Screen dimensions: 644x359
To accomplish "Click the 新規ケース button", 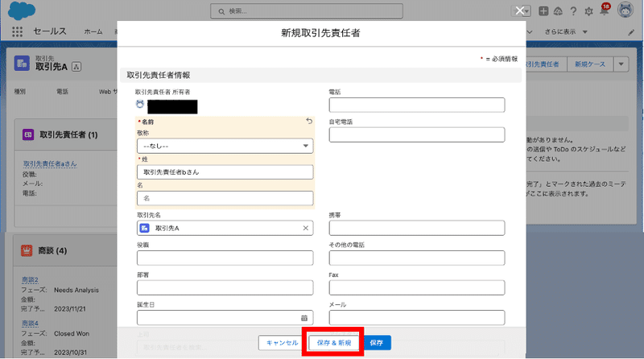I will (x=590, y=64).
